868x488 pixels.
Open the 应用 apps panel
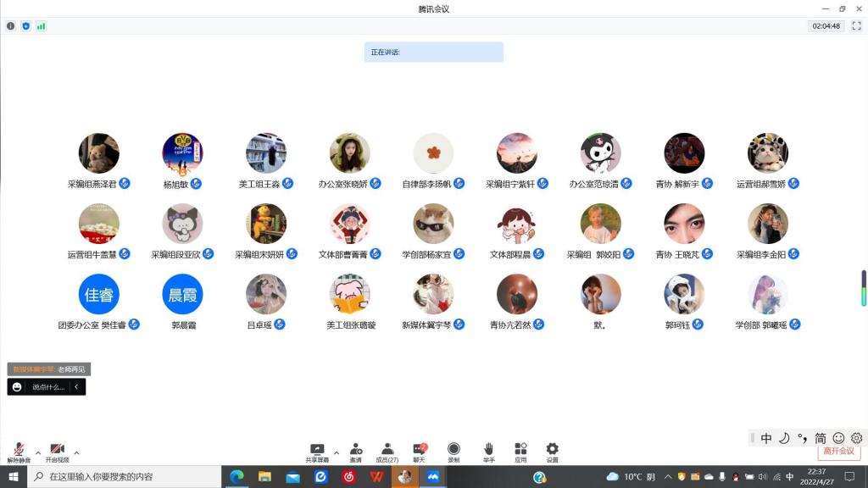520,450
